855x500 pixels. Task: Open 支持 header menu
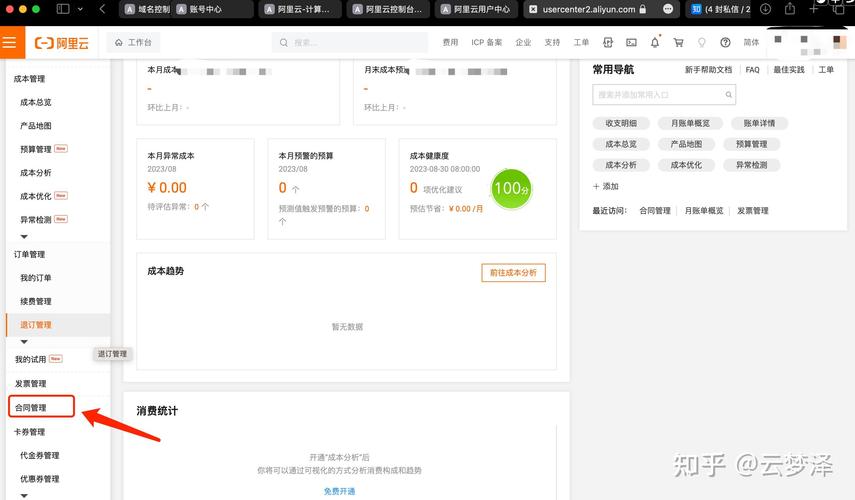point(552,43)
